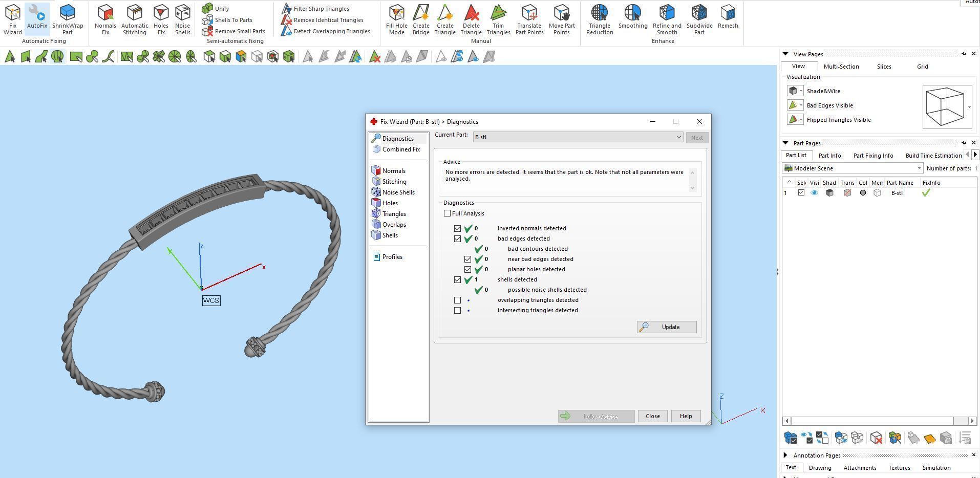Apply Filter Sharp Triangles
This screenshot has height=478, width=980.
(315, 9)
